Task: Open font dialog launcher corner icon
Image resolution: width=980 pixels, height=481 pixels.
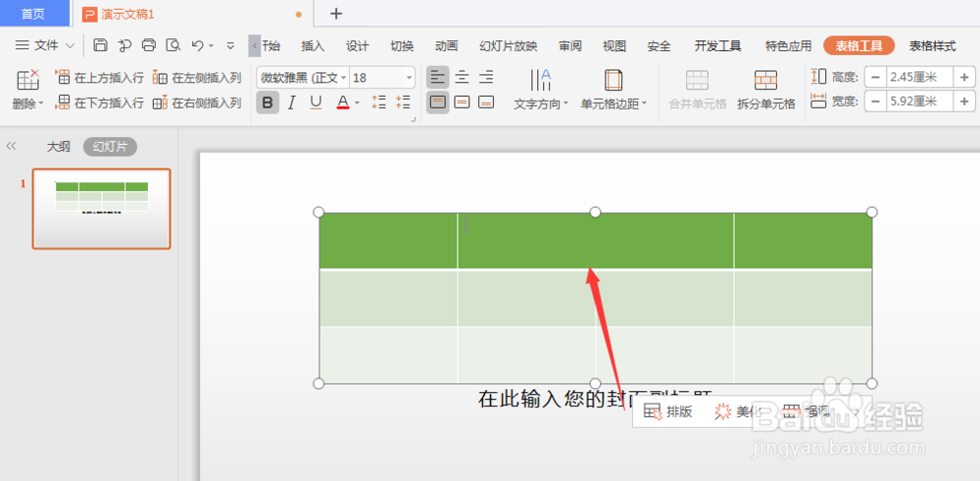Action: 414,119
